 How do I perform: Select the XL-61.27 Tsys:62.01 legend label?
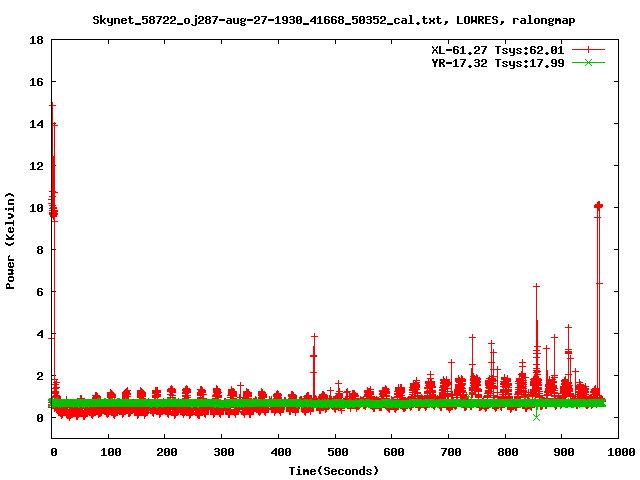498,50
